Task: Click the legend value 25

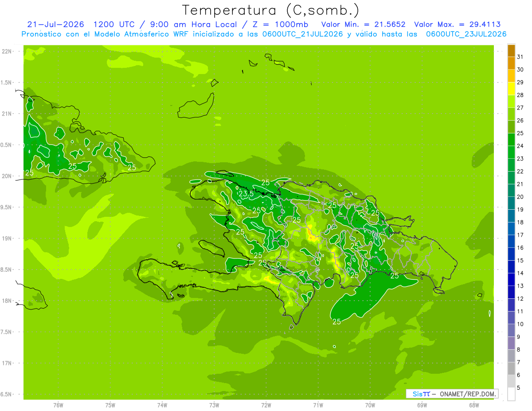Action: point(520,133)
